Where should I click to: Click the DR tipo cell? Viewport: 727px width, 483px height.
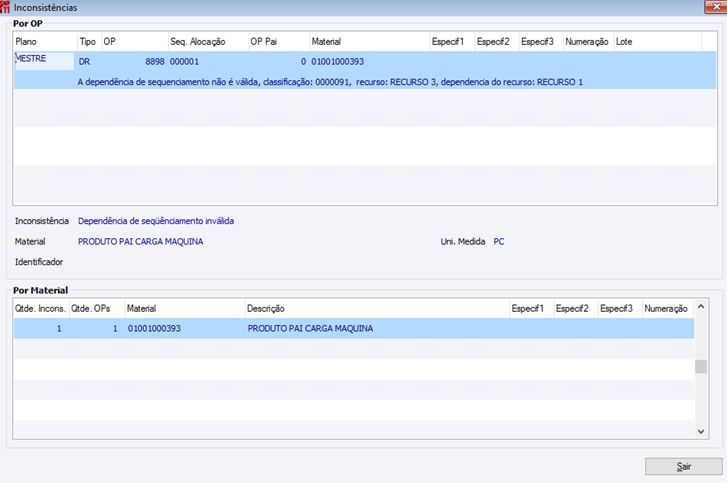tap(84, 61)
